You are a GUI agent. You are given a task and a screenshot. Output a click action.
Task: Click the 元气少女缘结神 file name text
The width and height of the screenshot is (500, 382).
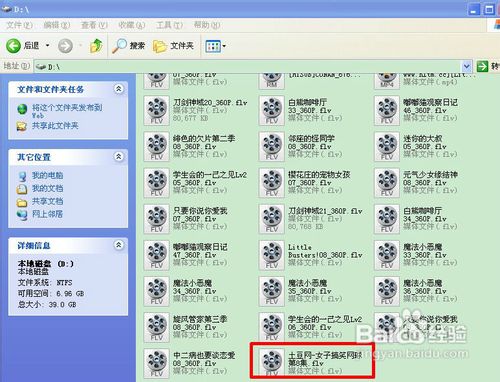[x=430, y=175]
